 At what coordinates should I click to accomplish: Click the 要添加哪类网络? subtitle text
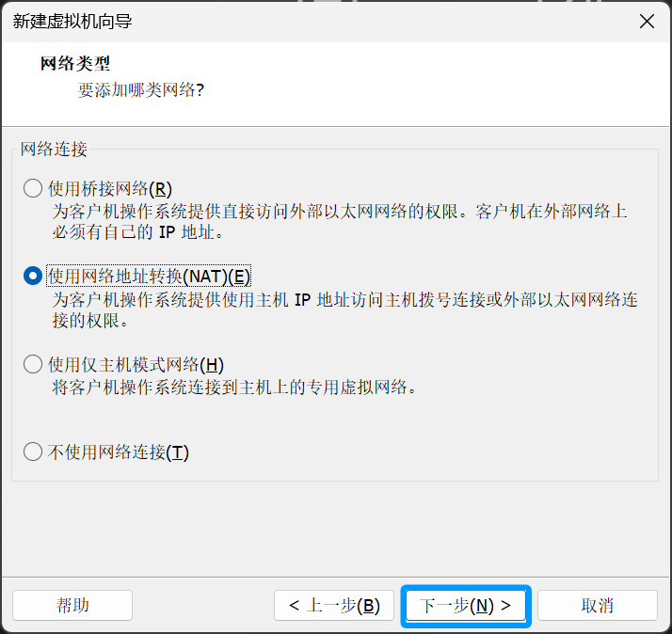point(140,90)
